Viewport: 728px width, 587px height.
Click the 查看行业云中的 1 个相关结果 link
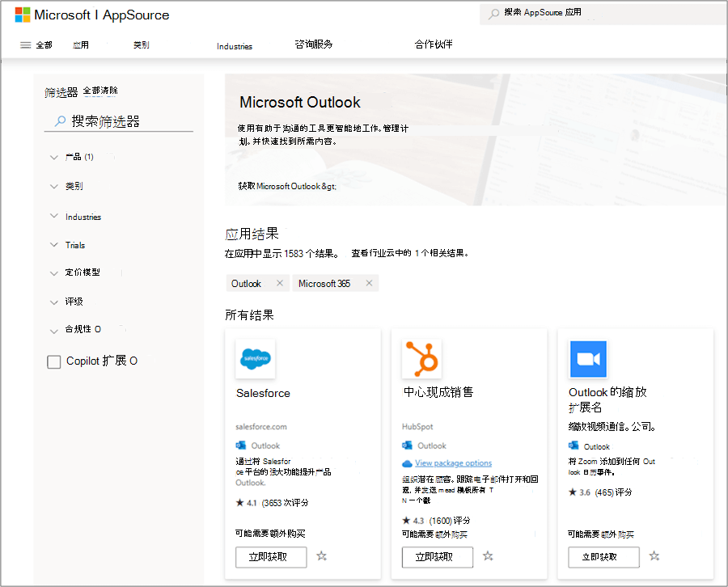tap(409, 253)
